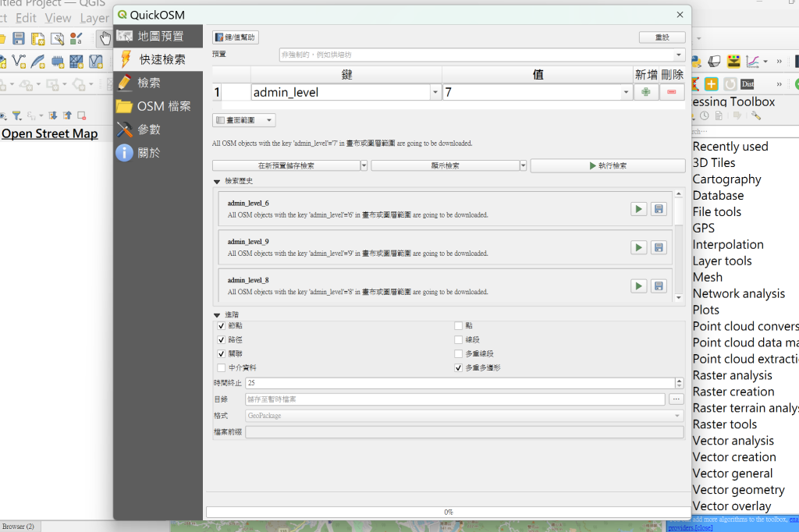Open 關於 about tab in QuickOSM

pyautogui.click(x=158, y=153)
